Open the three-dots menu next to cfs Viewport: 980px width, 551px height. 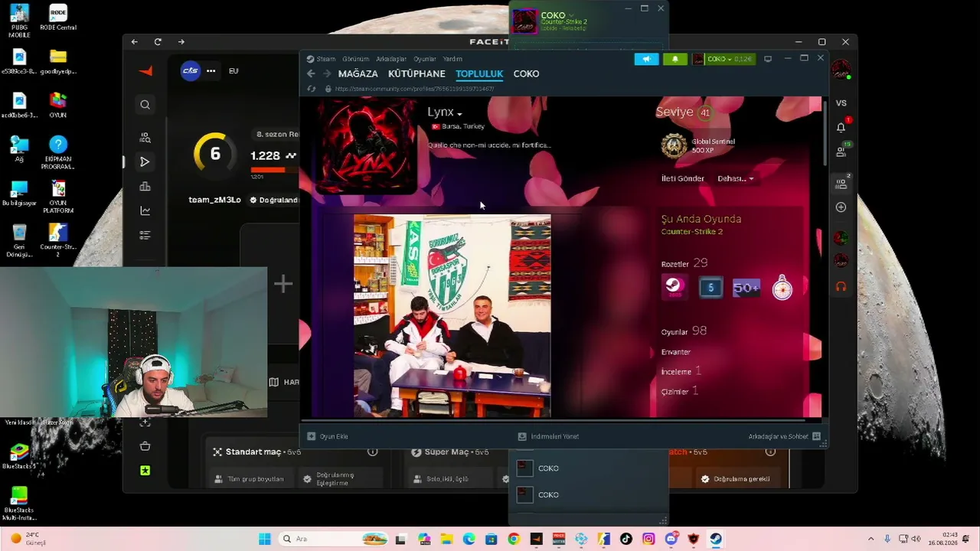[x=211, y=71]
